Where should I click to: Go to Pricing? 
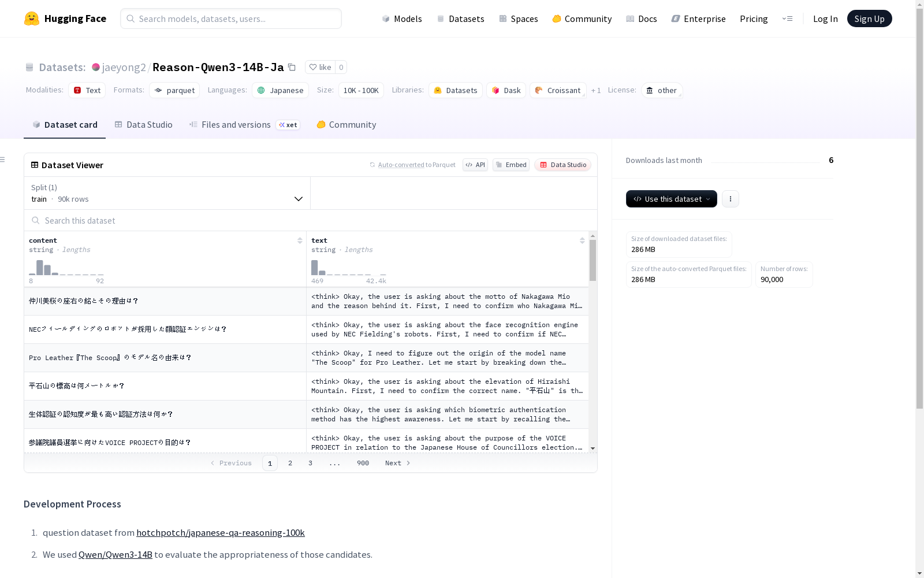click(754, 18)
